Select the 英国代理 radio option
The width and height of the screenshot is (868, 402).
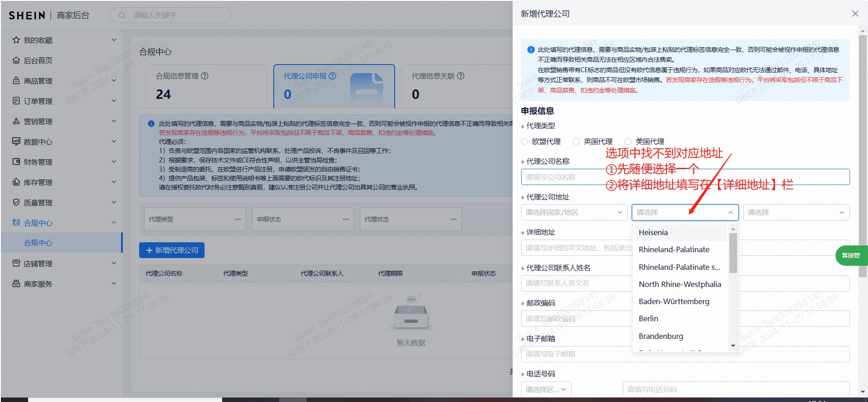pos(576,142)
